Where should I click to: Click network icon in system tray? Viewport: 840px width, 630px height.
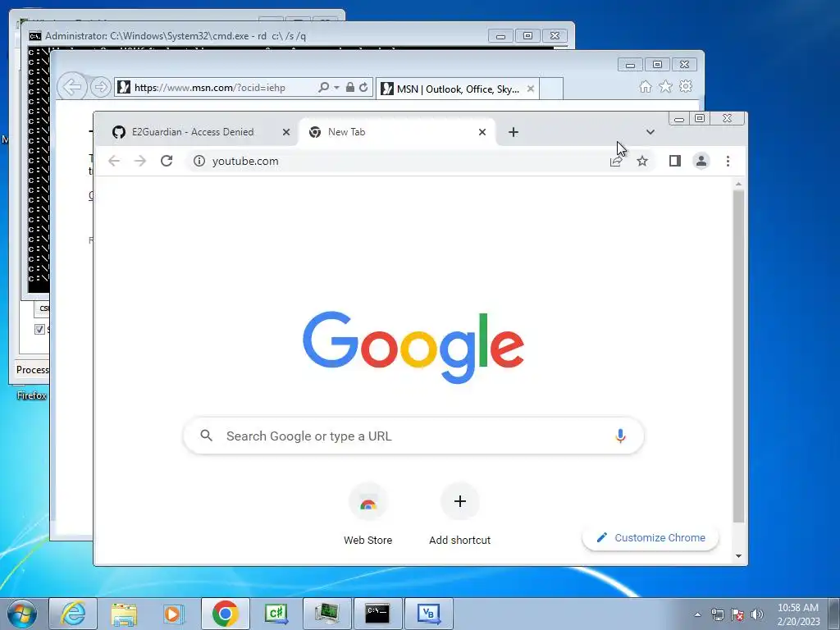click(717, 614)
